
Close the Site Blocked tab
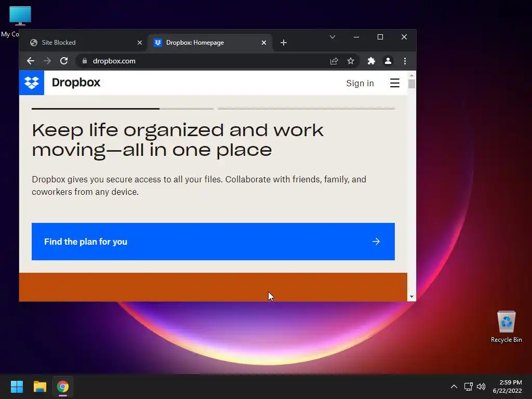click(x=140, y=43)
